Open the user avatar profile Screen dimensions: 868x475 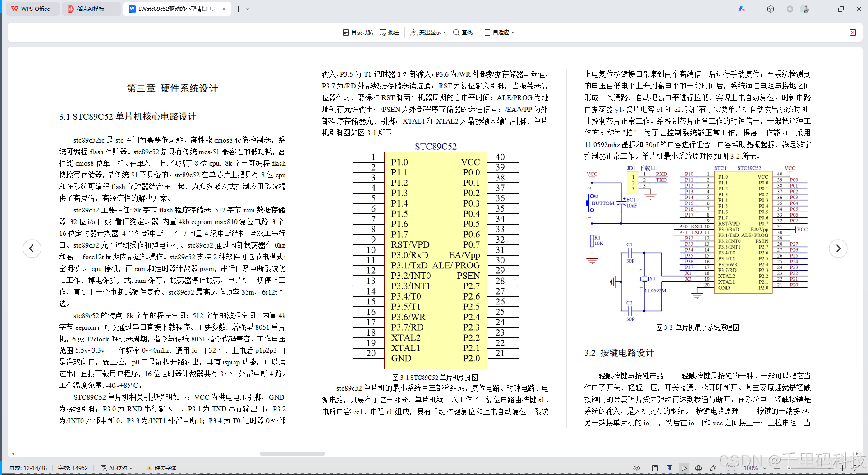(805, 9)
